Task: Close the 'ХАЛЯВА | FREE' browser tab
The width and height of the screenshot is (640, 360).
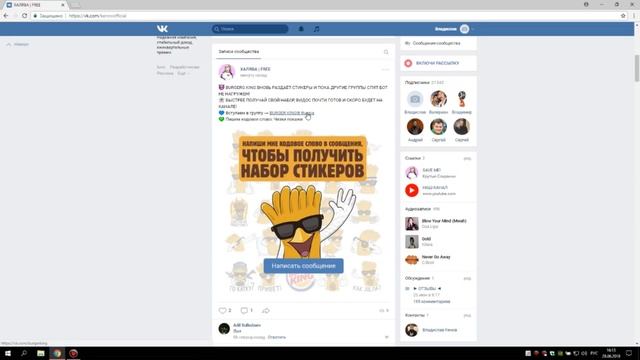Action: point(63,5)
